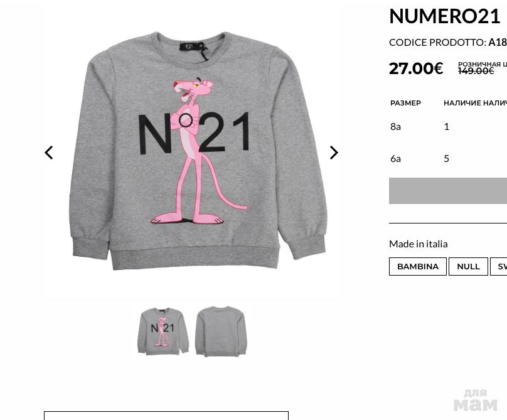Click the main sweatshirt product image
The width and height of the screenshot is (507, 420).
point(198,151)
